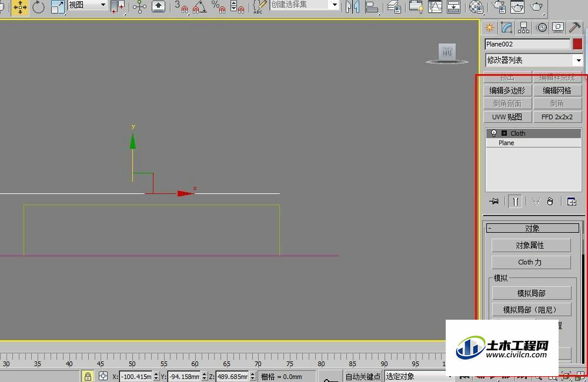Switch to the Hierarchy command panel tab
Image resolution: width=588 pixels, height=382 pixels.
tap(523, 28)
